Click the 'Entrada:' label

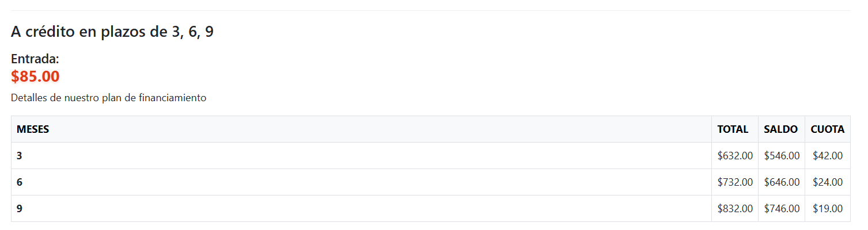35,59
